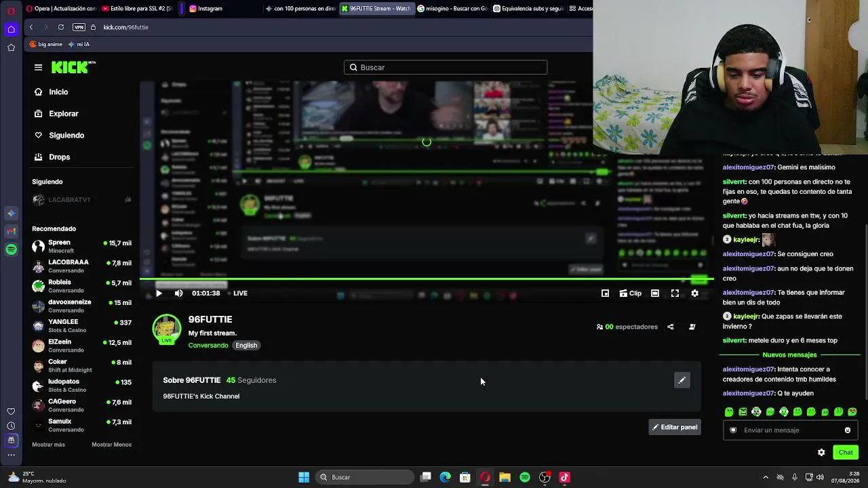Open Samulx channel in sidebar
This screenshot has width=868, height=488.
pyautogui.click(x=82, y=426)
